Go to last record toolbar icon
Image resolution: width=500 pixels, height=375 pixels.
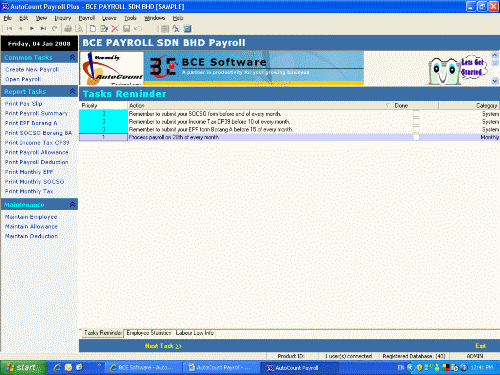[x=43, y=29]
